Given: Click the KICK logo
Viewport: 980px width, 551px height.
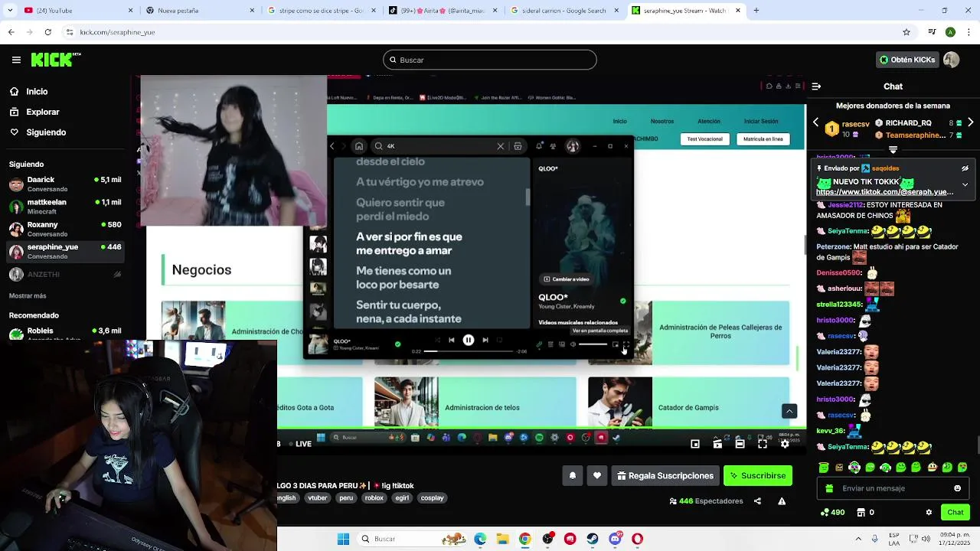Looking at the screenshot, I should 56,60.
